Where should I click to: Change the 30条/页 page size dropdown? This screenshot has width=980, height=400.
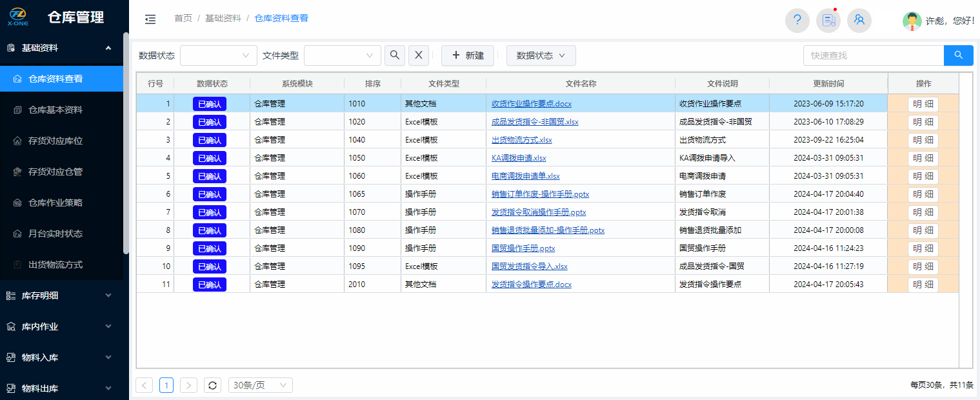260,385
